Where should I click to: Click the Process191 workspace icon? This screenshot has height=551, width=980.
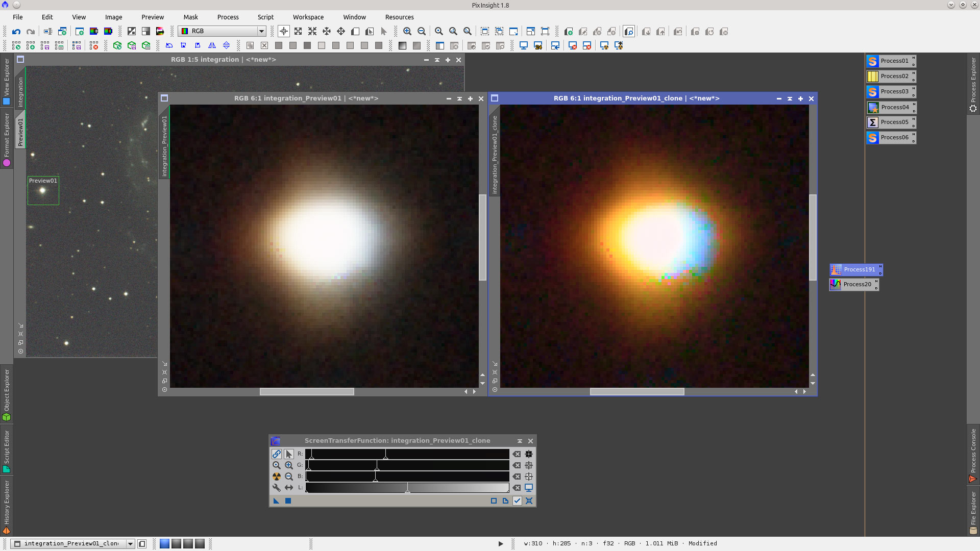pyautogui.click(x=855, y=269)
